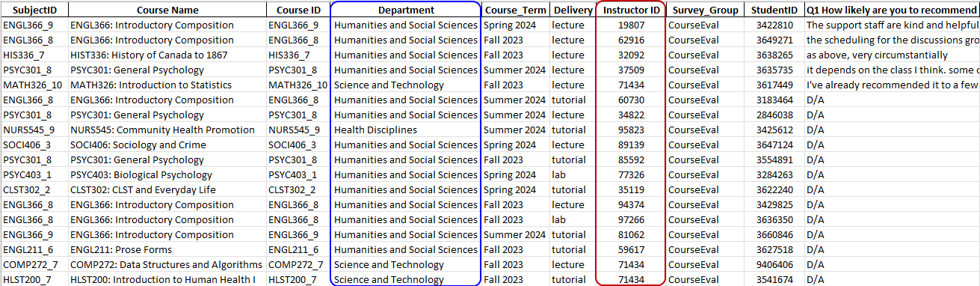Click StudentID cell 9406406
The height and width of the screenshot is (286, 980).
[x=774, y=264]
